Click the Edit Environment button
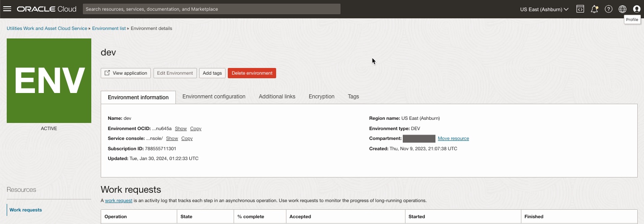Screen dimensions: 644x224 click(x=175, y=73)
